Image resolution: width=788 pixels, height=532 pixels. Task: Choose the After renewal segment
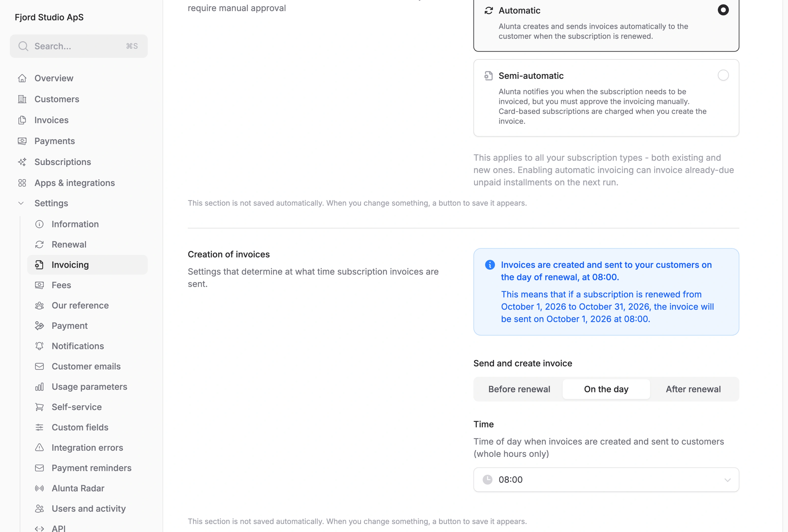coord(693,389)
